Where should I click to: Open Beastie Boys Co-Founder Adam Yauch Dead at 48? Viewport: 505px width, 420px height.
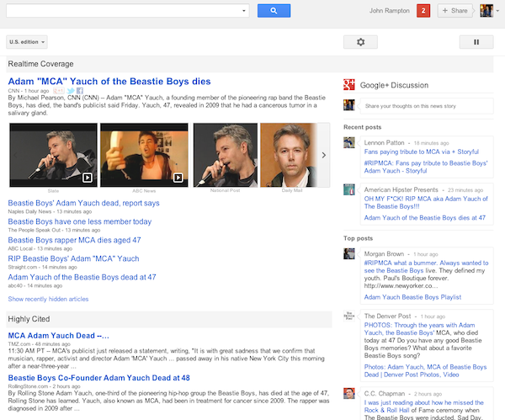(98, 378)
